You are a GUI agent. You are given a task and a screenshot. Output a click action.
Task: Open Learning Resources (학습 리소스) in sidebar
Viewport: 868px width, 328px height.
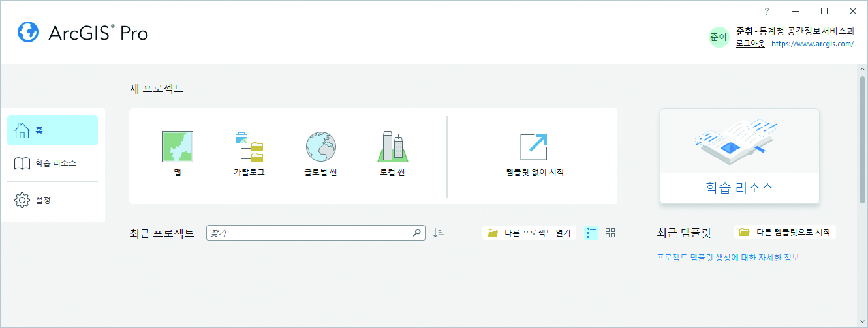[53, 163]
